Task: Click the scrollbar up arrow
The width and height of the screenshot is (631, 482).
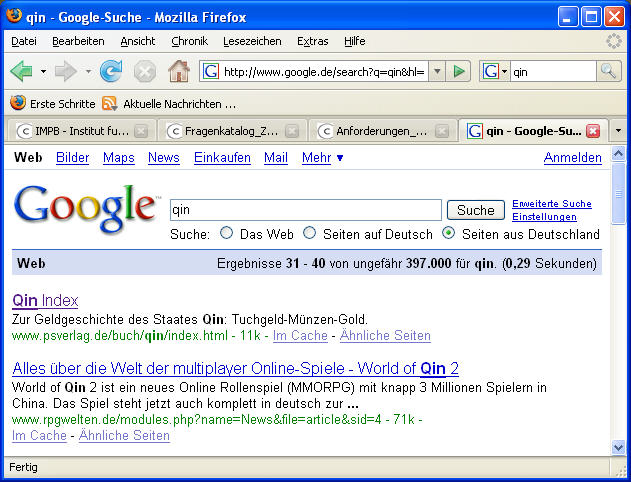Action: 618,153
